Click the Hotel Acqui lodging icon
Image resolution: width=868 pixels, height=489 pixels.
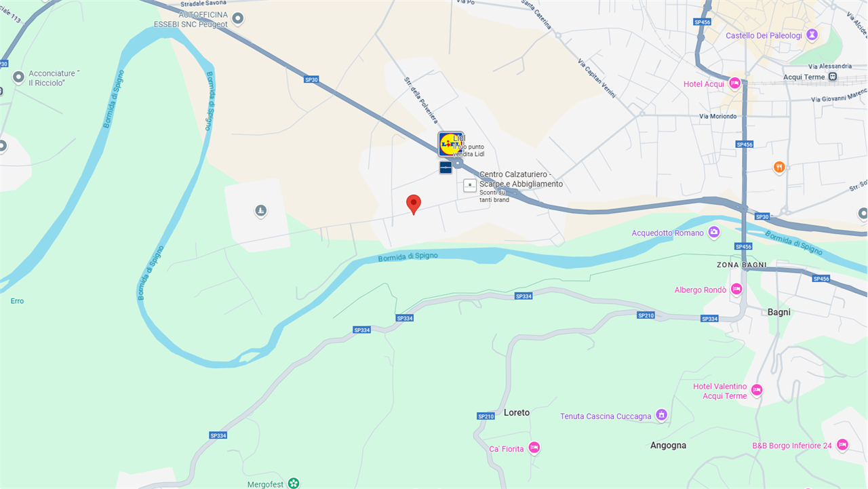(x=734, y=83)
